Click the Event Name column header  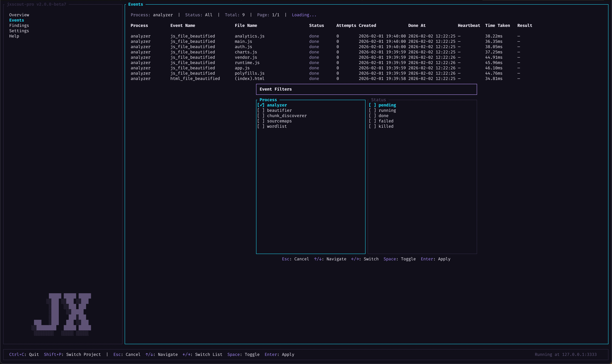coord(183,25)
